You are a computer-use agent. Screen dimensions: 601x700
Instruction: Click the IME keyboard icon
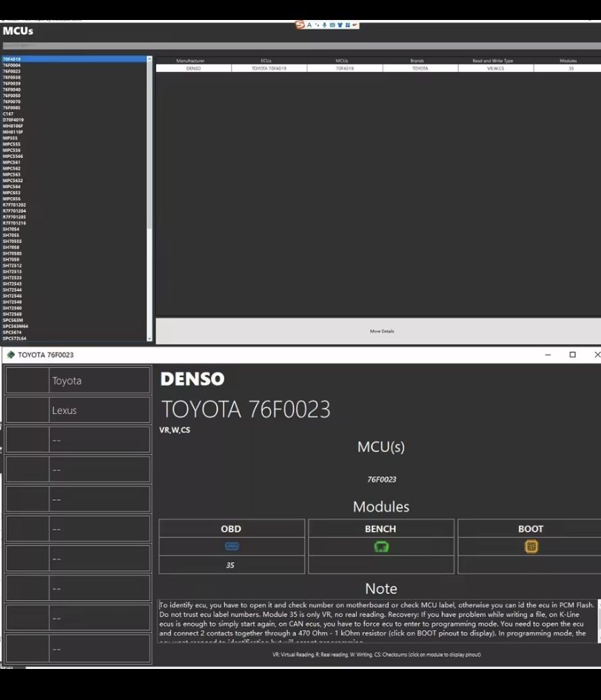pos(332,25)
